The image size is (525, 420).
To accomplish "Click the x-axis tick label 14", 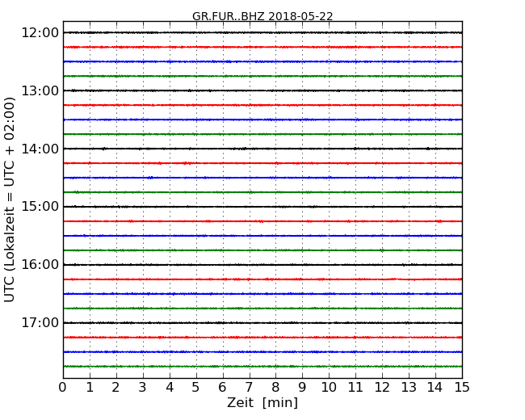I will (435, 388).
